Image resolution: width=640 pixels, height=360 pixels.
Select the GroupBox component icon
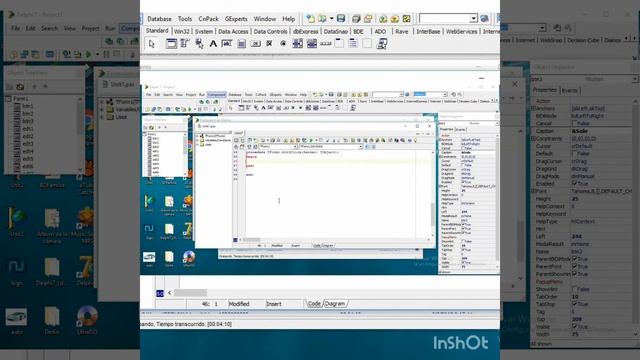pos(339,44)
